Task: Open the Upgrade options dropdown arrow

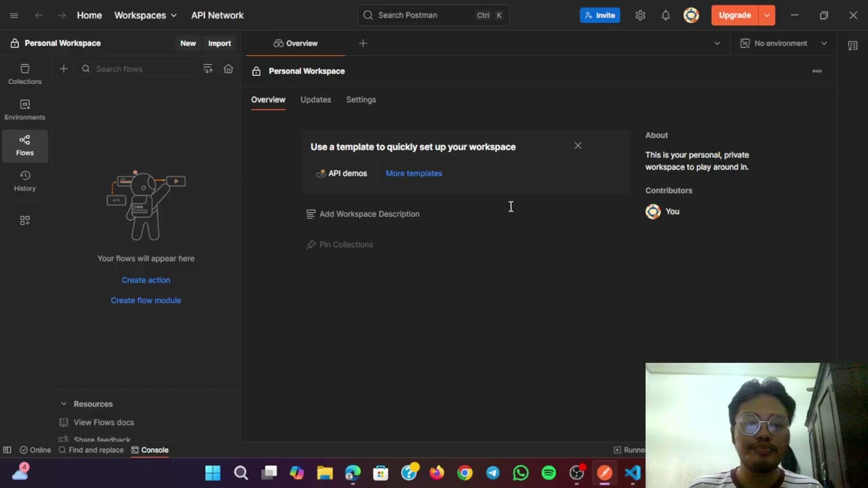Action: pos(766,15)
